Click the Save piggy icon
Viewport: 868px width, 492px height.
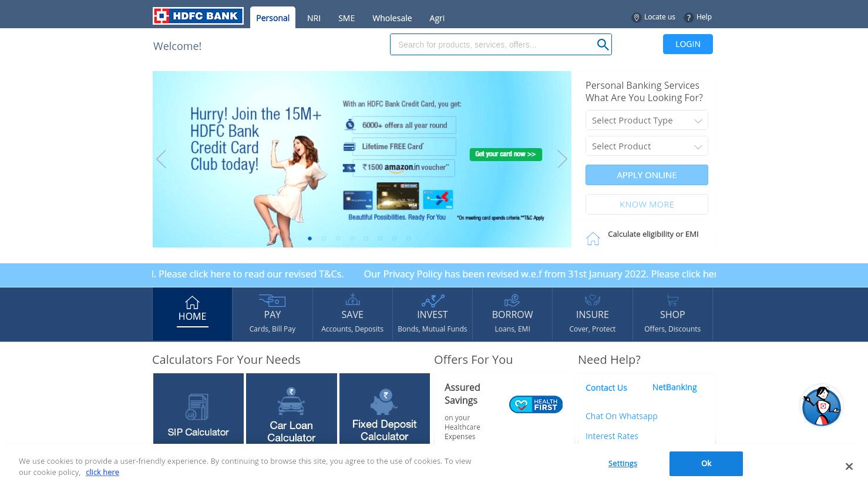352,300
